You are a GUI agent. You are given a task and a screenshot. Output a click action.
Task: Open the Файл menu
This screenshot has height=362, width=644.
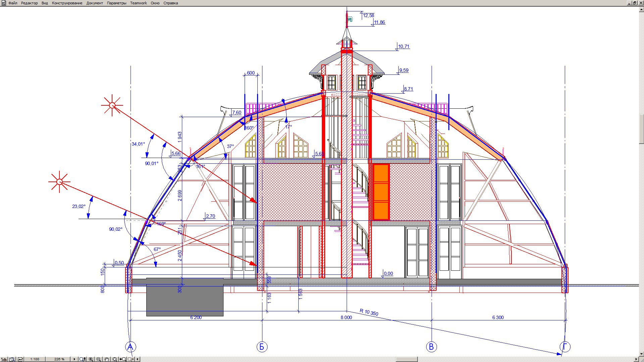pyautogui.click(x=13, y=3)
